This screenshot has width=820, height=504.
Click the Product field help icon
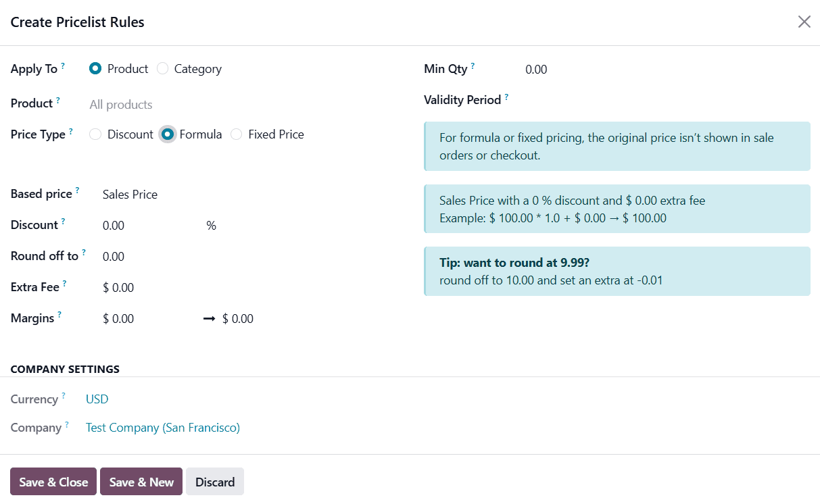coord(58,98)
